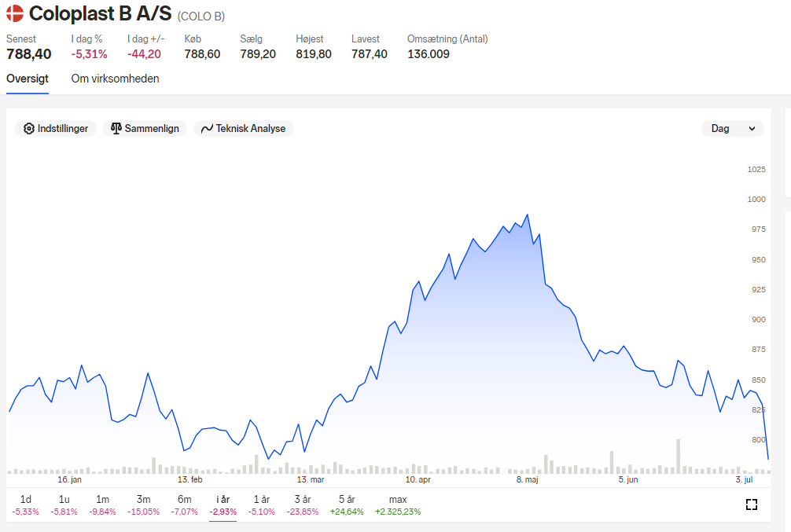
Task: Click the 5. jun axis label
Action: [x=628, y=479]
